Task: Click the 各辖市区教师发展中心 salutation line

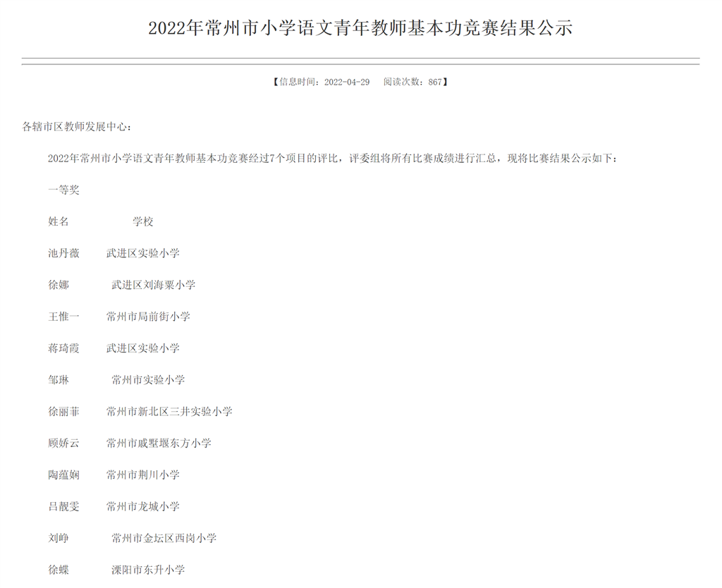Action: click(77, 127)
